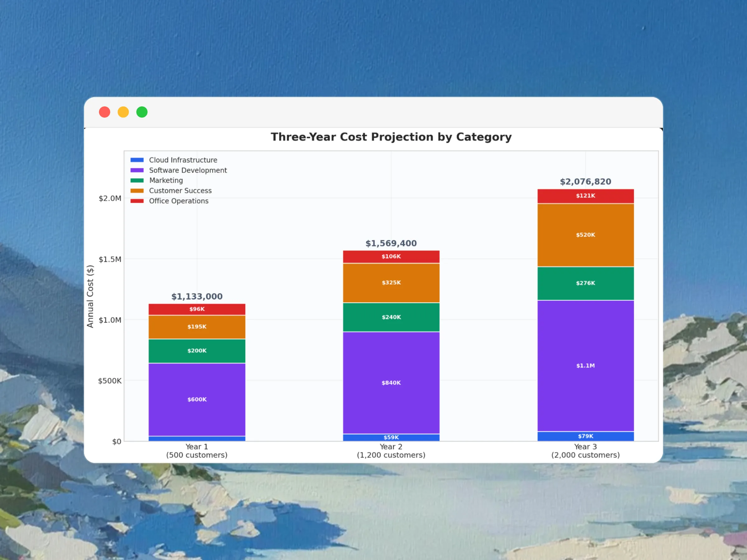The width and height of the screenshot is (747, 560).
Task: Click the red close window button
Action: pos(104,112)
